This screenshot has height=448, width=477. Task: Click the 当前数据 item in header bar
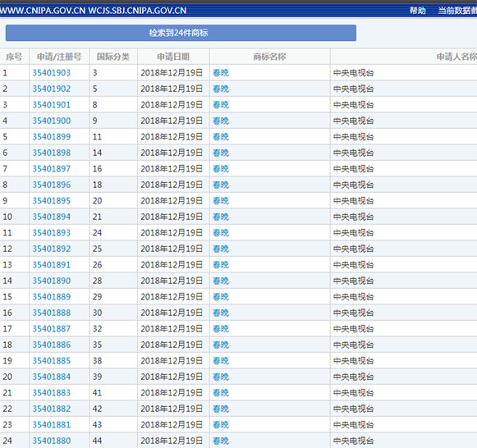coord(457,11)
